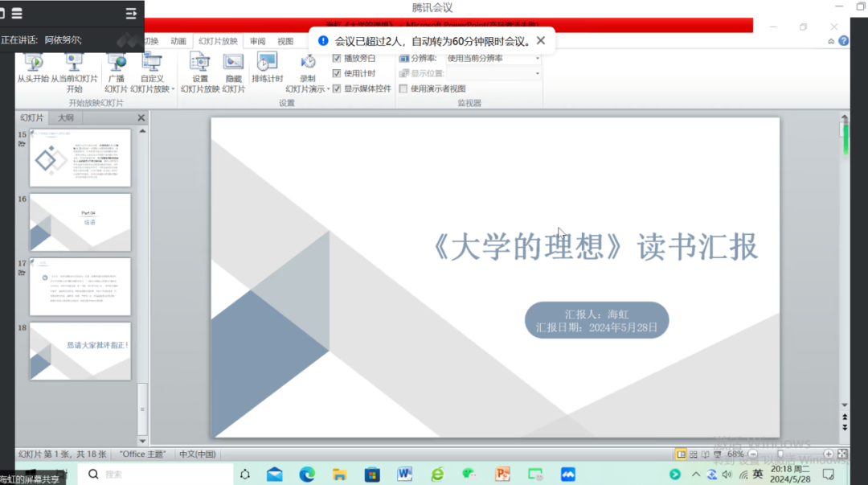
Task: Toggle 使用计时 checkbox
Action: pos(337,73)
